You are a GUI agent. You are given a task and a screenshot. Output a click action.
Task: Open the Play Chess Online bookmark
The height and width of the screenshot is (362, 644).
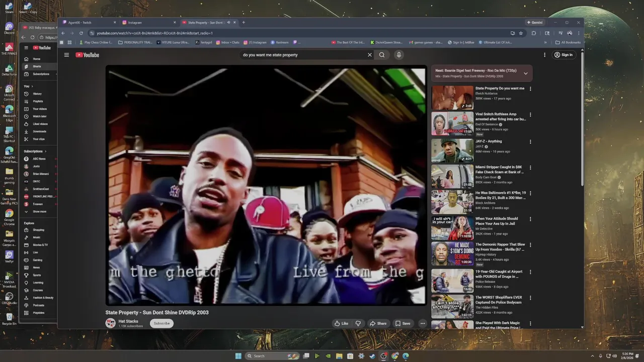[x=95, y=42]
